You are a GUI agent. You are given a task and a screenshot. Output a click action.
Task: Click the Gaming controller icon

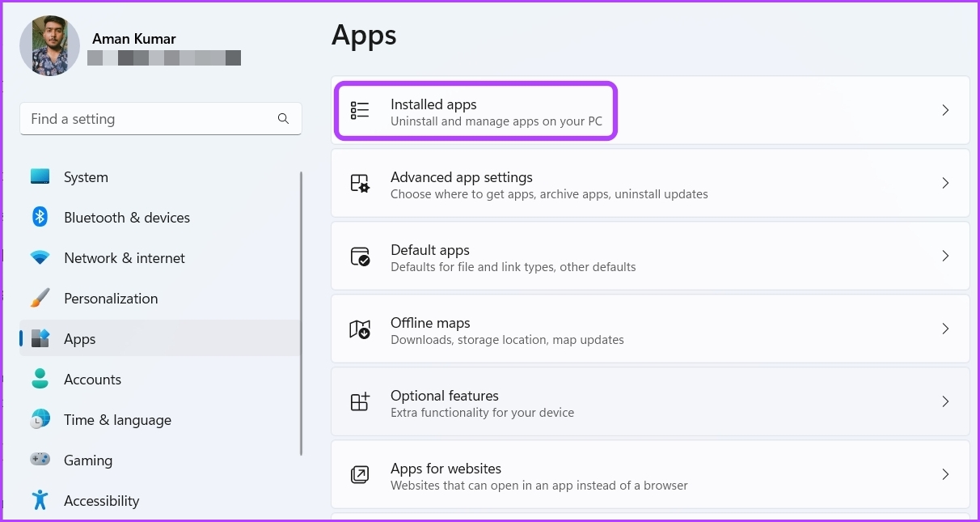(x=40, y=460)
